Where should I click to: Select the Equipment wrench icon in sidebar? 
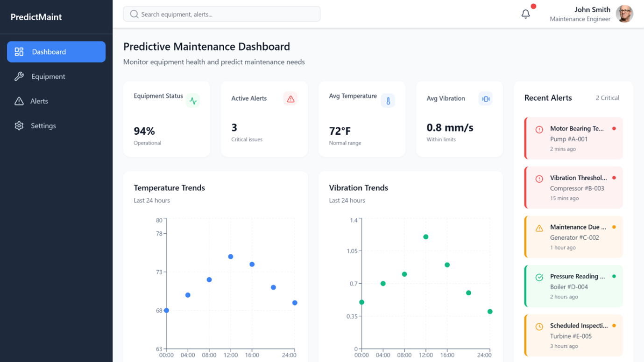pos(19,76)
